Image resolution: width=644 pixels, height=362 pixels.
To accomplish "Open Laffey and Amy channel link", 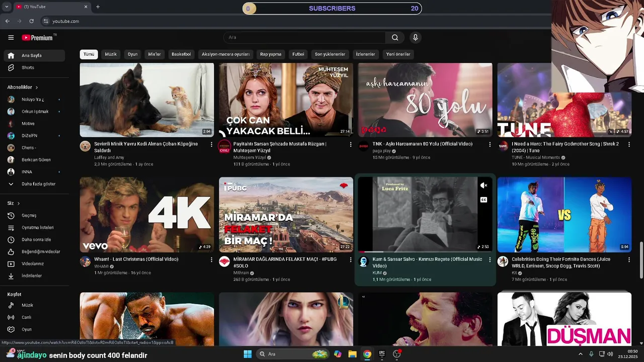I will (x=109, y=157).
